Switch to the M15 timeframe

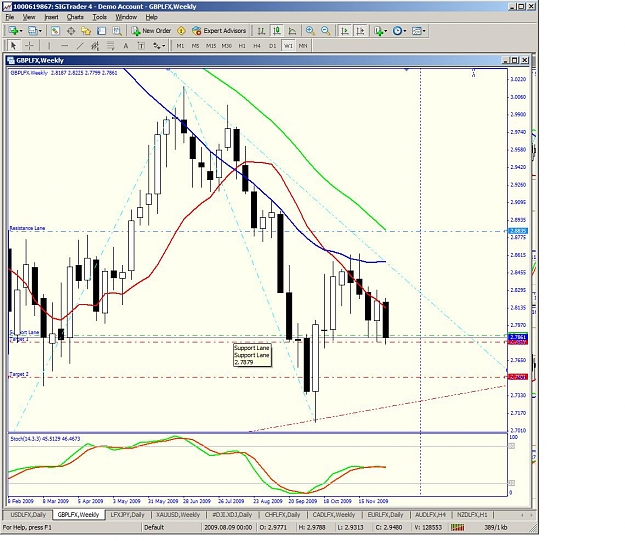pyautogui.click(x=211, y=46)
